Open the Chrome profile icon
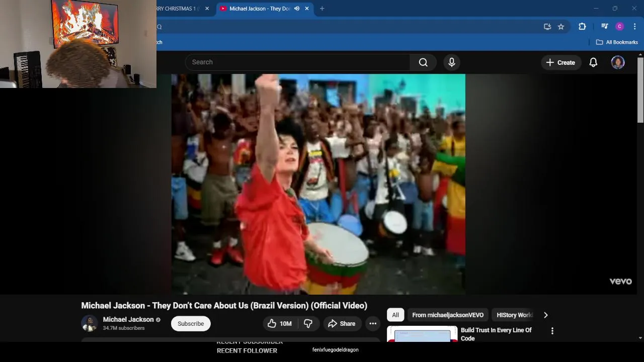 [620, 27]
